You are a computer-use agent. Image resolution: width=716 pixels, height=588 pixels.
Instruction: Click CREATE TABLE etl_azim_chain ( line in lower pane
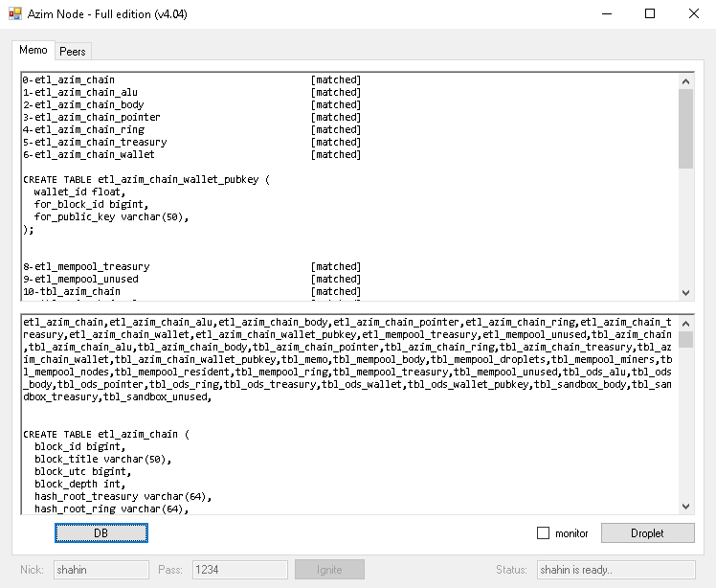pos(106,434)
